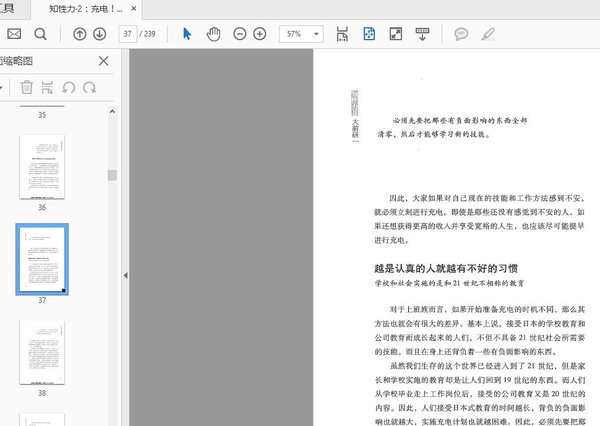Activate the hand pan tool

pyautogui.click(x=213, y=34)
